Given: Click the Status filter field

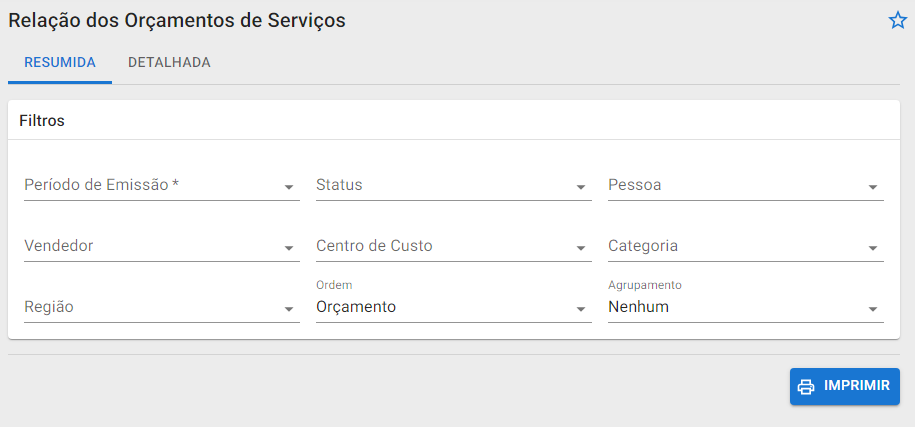Looking at the screenshot, I should click(x=440, y=185).
